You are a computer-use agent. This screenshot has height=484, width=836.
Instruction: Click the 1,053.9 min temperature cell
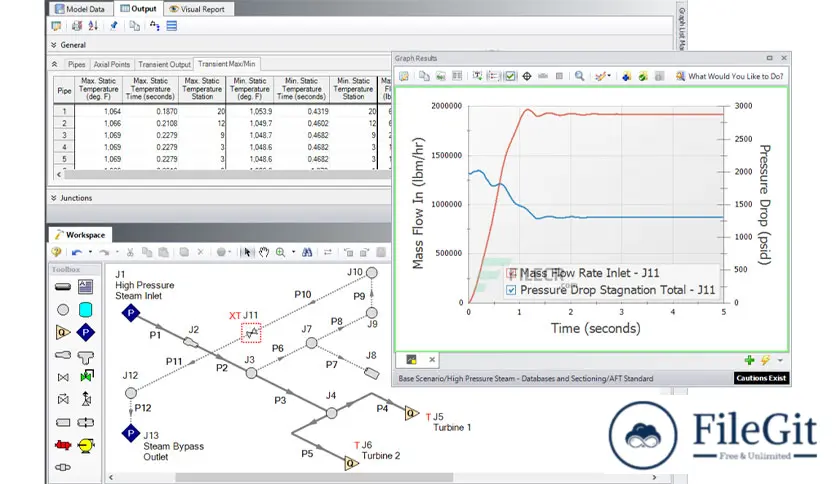(250, 111)
